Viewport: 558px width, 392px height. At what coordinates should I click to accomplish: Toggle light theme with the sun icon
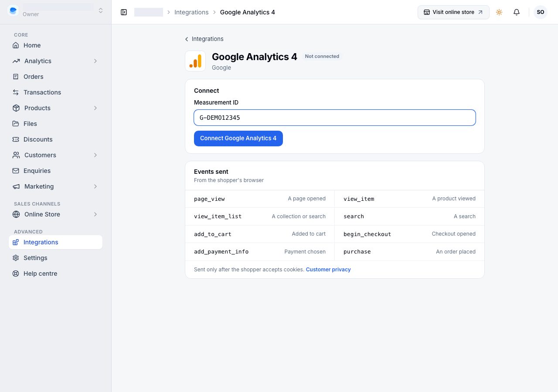pyautogui.click(x=499, y=12)
